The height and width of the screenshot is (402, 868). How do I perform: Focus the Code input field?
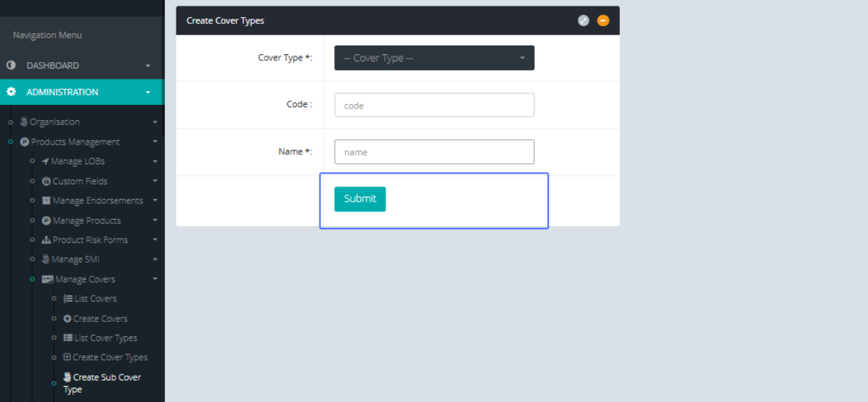coord(434,105)
